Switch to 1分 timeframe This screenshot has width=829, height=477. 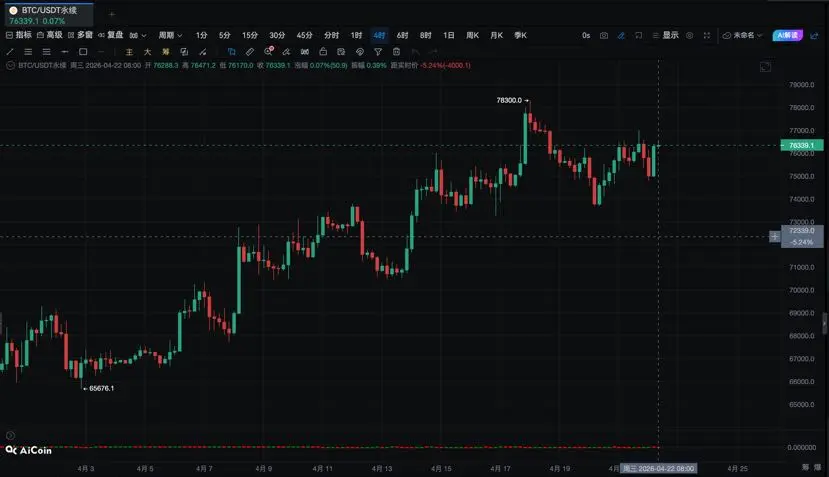tap(201, 35)
